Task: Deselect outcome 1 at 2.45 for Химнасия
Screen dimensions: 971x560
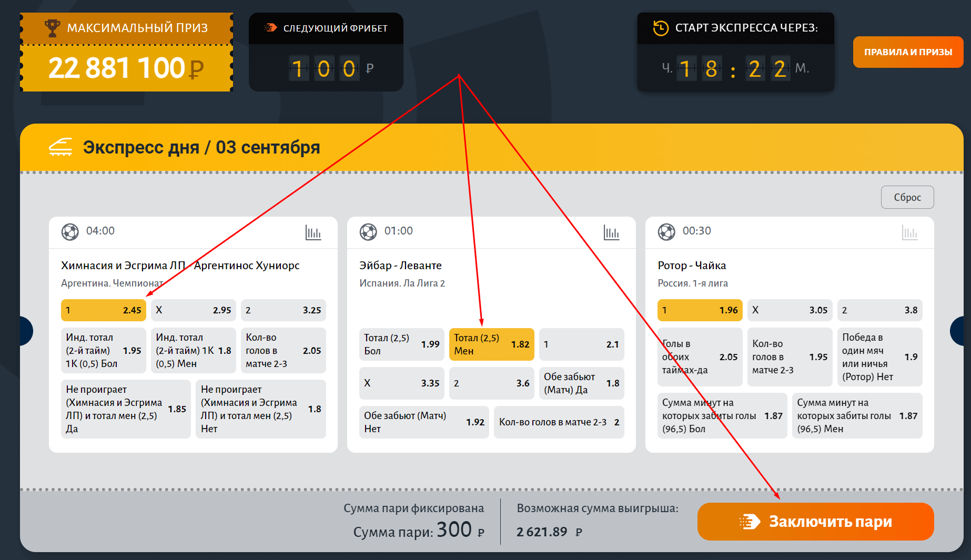Action: pyautogui.click(x=104, y=310)
